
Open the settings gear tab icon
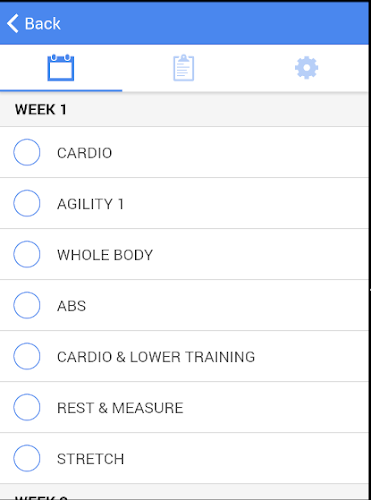tap(307, 68)
